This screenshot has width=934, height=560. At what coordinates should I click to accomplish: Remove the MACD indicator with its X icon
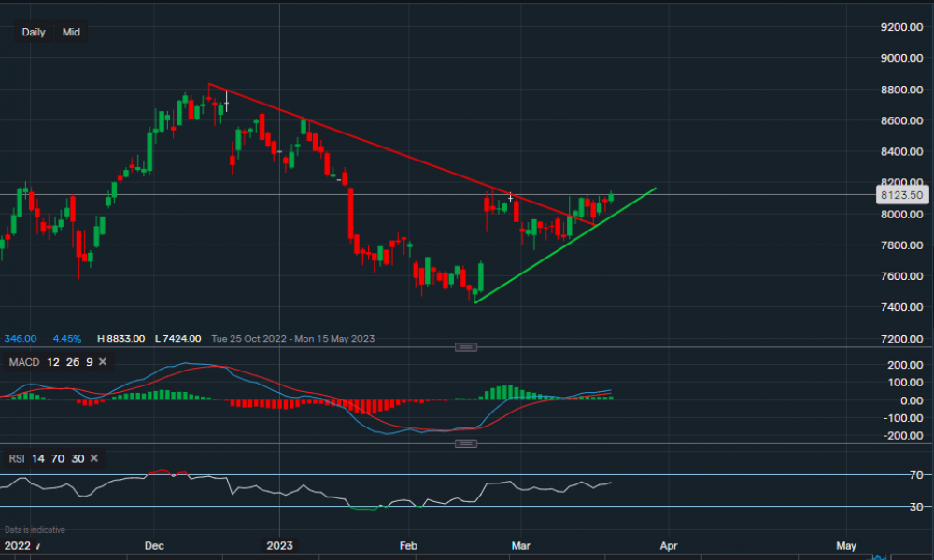102,361
